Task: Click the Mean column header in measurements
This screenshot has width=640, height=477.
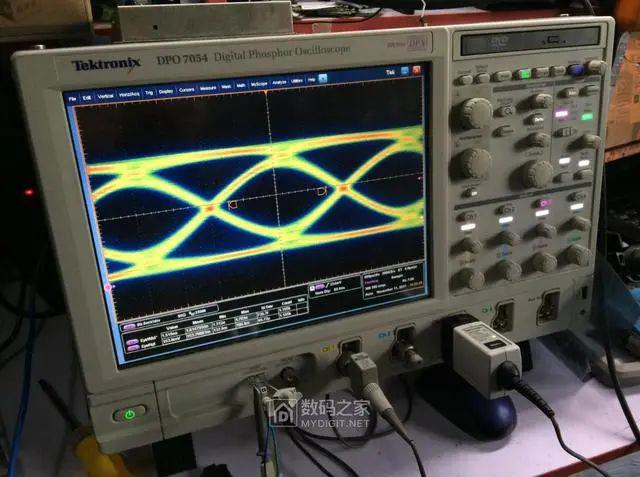Action: (x=198, y=322)
